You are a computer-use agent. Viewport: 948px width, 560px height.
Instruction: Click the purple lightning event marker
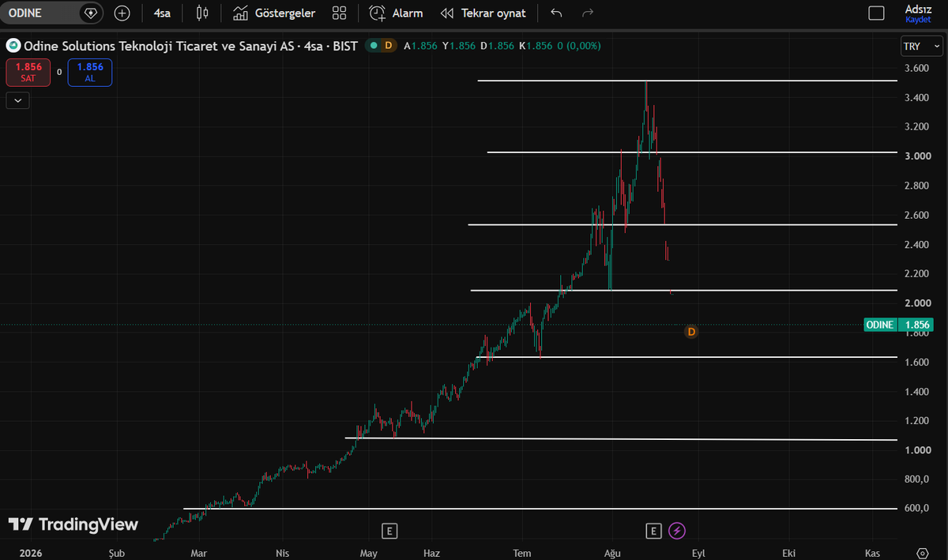677,531
